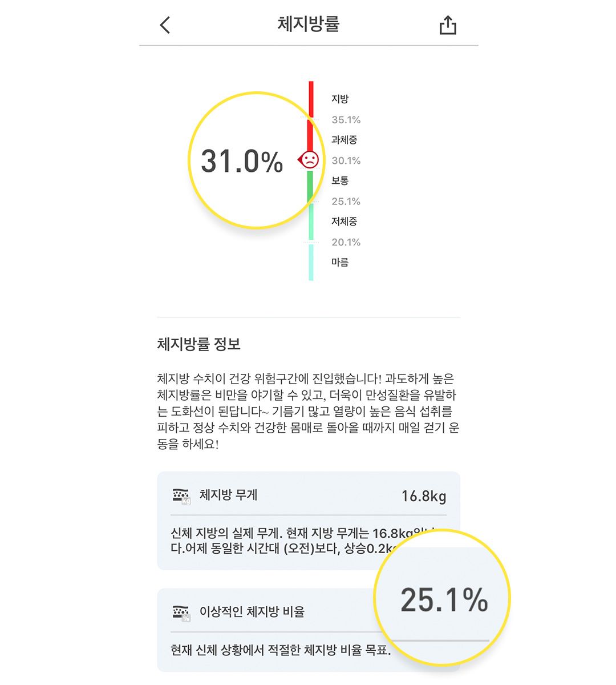Click the 31.0% body fat reading

[x=242, y=161]
